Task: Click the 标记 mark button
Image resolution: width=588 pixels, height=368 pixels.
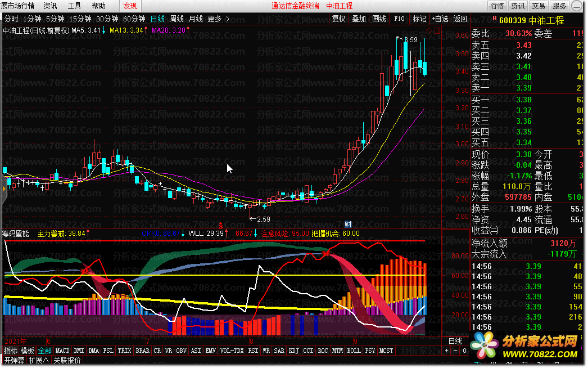Action: 419,19
